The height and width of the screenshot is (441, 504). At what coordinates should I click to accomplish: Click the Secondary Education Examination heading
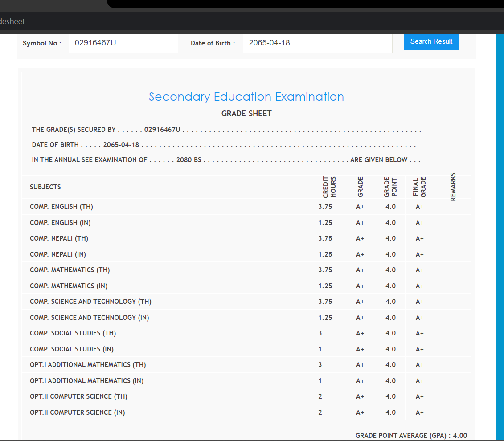pyautogui.click(x=246, y=97)
